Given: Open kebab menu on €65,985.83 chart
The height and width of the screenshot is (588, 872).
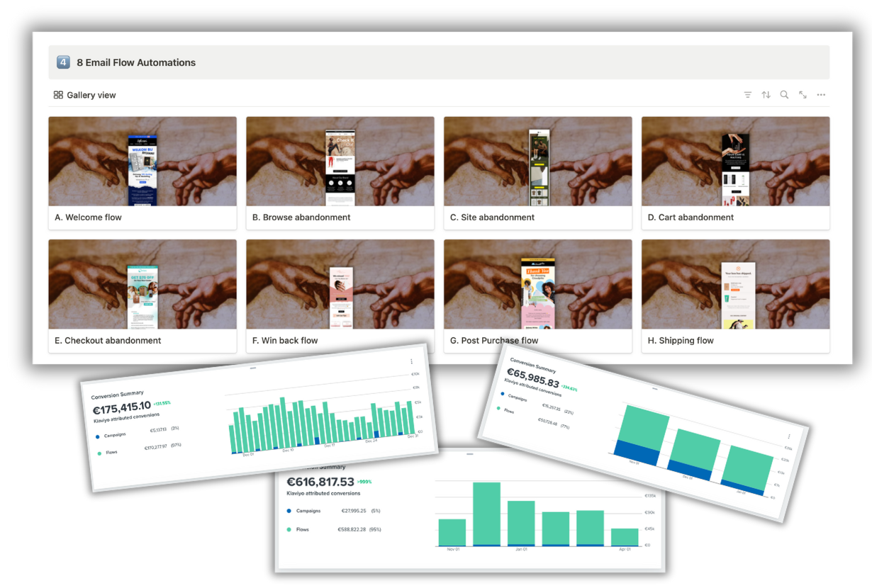Looking at the screenshot, I should [x=788, y=436].
